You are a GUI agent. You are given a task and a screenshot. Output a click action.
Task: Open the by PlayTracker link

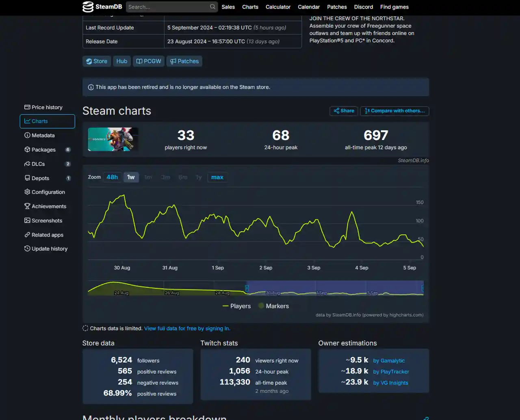391,372
